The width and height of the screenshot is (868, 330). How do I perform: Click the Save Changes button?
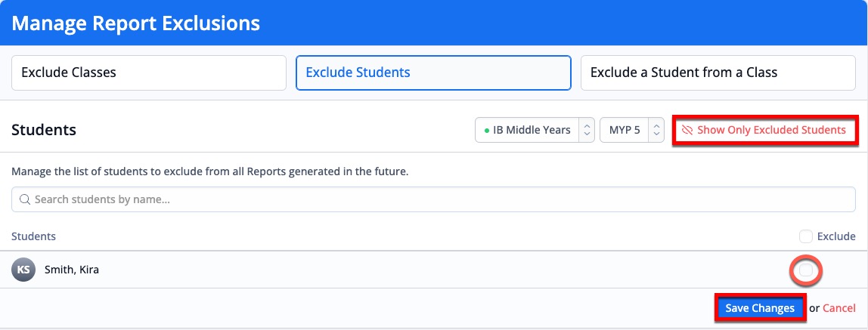(759, 308)
